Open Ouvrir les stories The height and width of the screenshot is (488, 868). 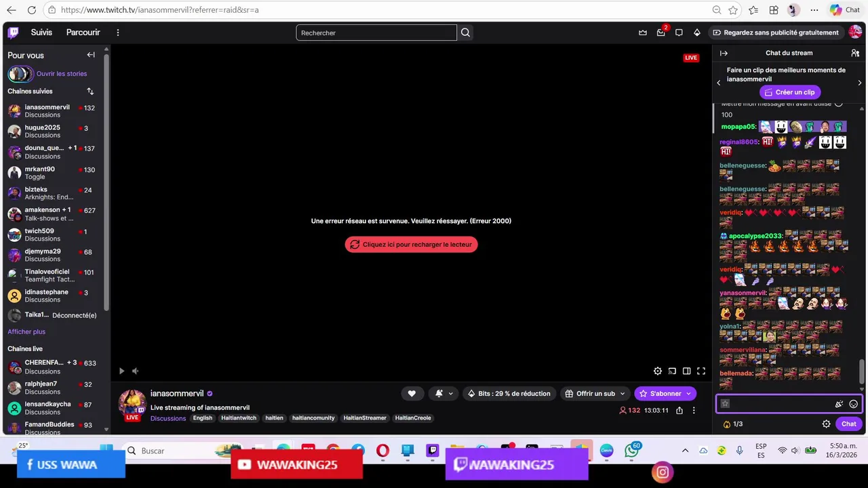point(62,73)
